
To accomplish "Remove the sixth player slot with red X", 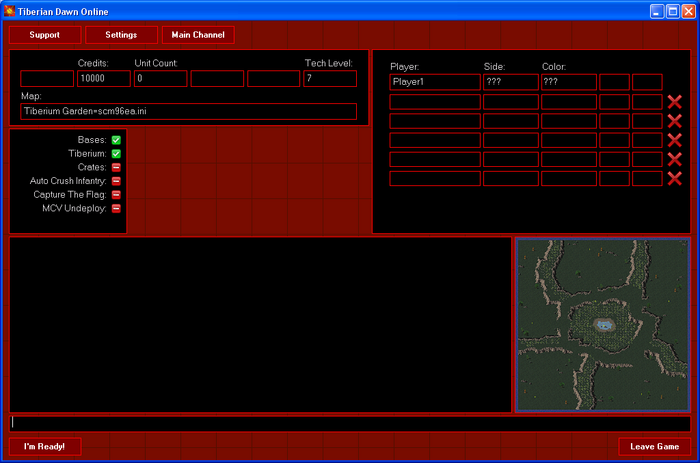I will [x=675, y=179].
